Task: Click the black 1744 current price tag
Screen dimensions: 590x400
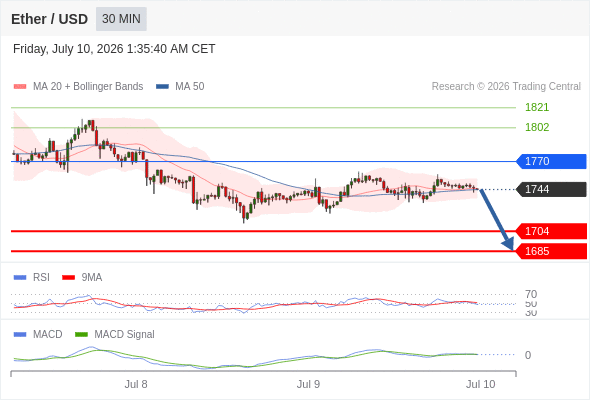Action: tap(551, 189)
